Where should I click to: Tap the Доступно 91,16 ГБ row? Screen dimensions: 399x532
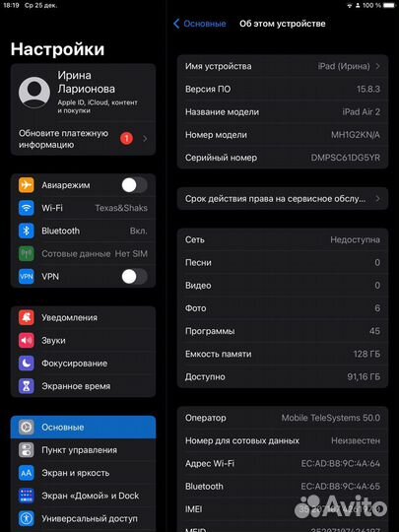coord(283,376)
